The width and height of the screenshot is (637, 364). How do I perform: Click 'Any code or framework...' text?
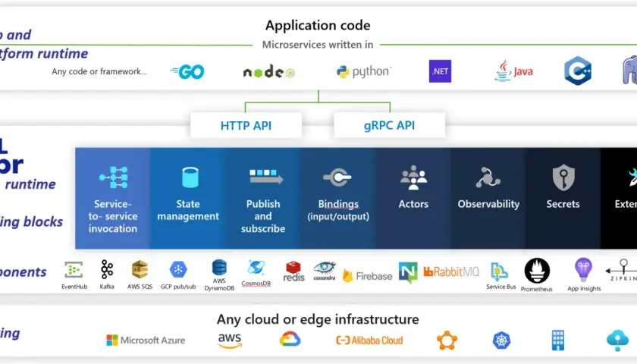(x=99, y=71)
